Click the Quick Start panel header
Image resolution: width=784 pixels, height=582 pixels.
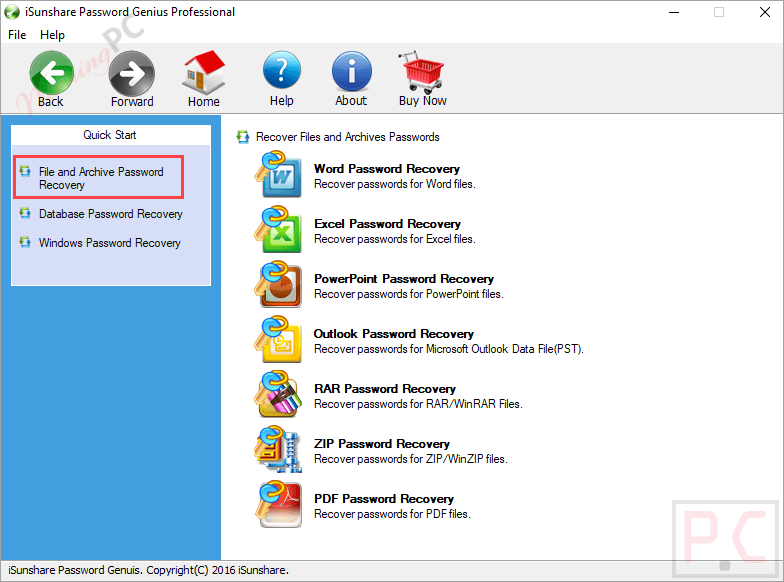(x=110, y=135)
